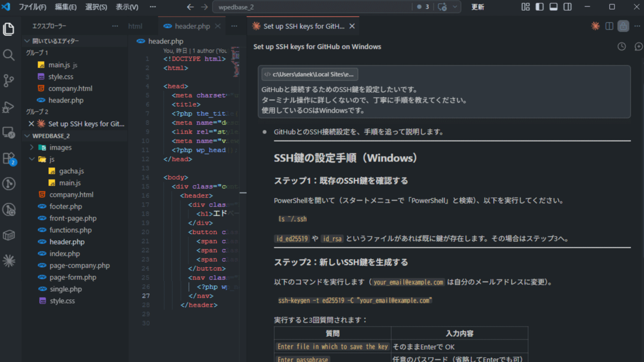Go forward with the navigation arrow
The height and width of the screenshot is (362, 644).
tap(204, 7)
